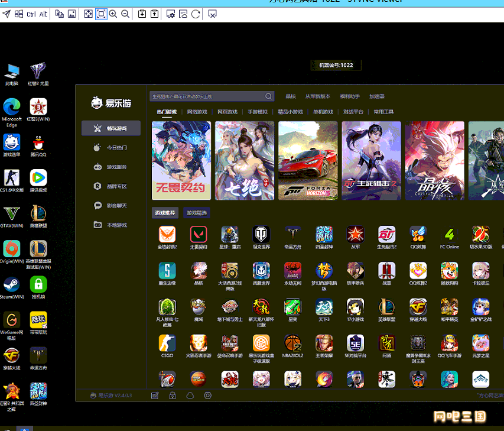The height and width of the screenshot is (431, 504).
Task: Open 游戏服务 in the launcher sidebar
Action: [111, 167]
